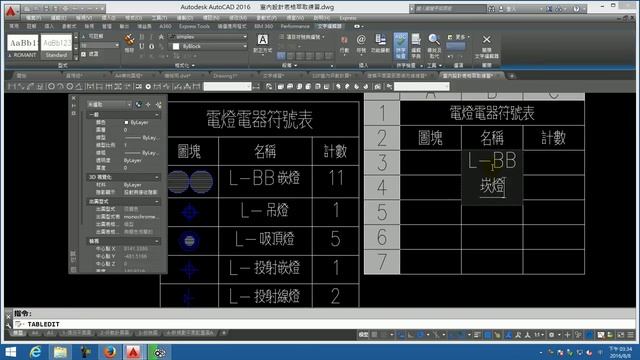Click the Insert Field button
The image size is (640, 360).
(x=380, y=44)
